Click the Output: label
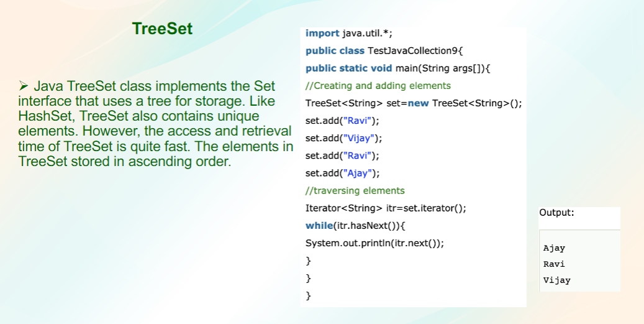The image size is (644, 324). (556, 213)
